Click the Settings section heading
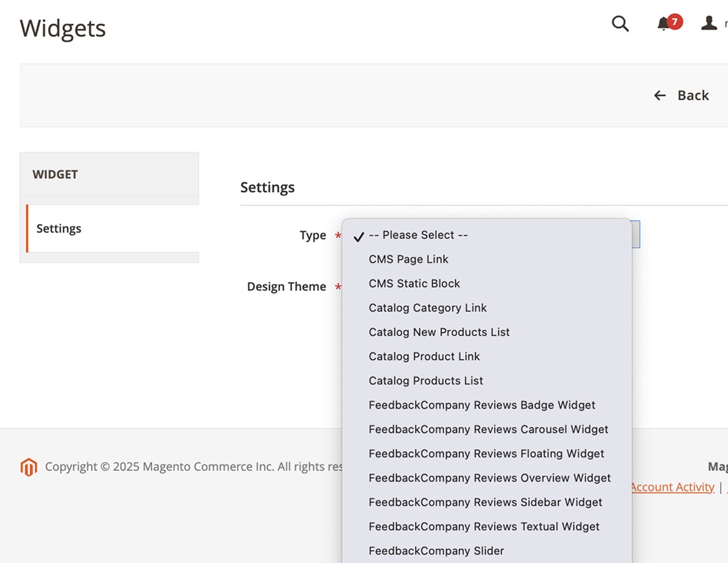This screenshot has width=728, height=563. pyautogui.click(x=267, y=187)
